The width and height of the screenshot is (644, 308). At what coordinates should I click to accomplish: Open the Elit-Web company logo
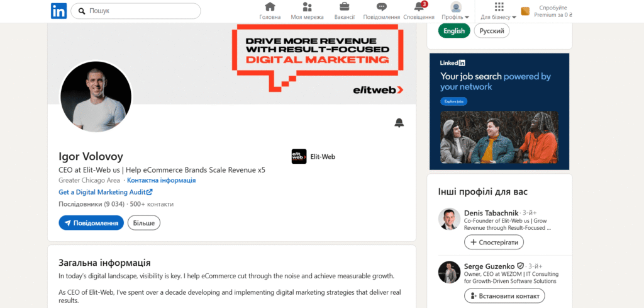point(299,156)
